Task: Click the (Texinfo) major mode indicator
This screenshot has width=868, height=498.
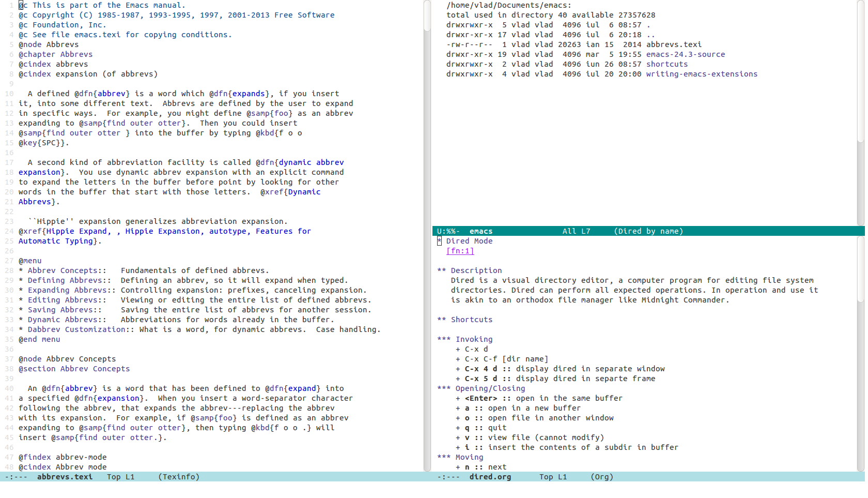Action: click(x=179, y=477)
